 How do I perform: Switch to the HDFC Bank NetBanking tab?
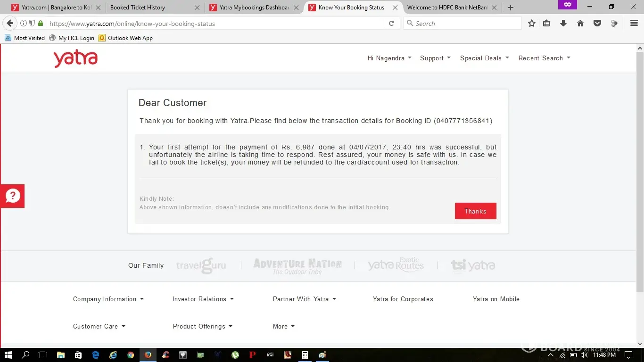[x=447, y=8]
